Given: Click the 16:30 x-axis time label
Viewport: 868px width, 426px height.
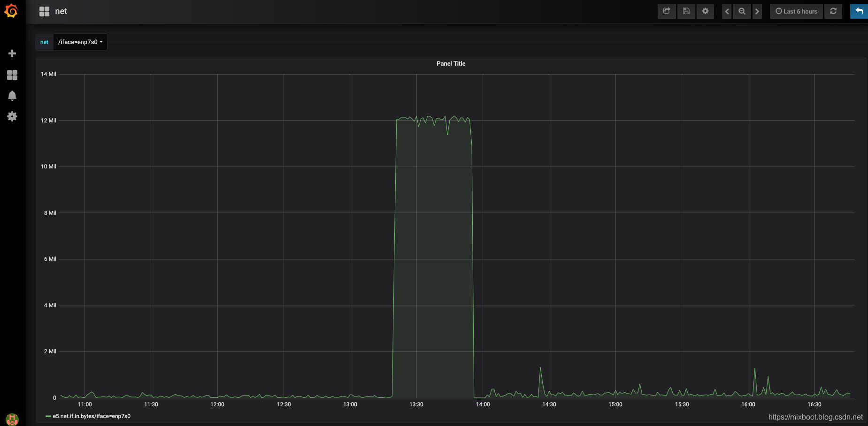Looking at the screenshot, I should [814, 404].
